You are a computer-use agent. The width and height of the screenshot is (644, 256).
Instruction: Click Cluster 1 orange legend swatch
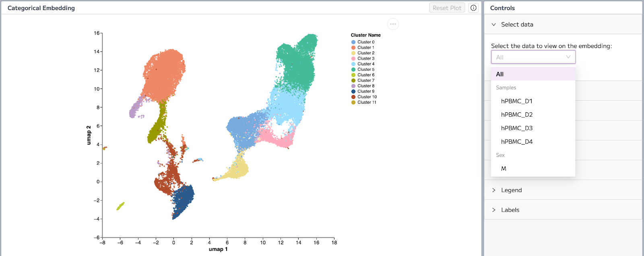(x=353, y=47)
